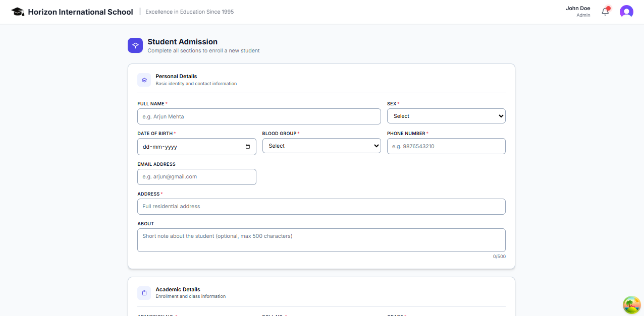Focus the Date of Birth field
This screenshot has width=644, height=316.
click(x=197, y=147)
